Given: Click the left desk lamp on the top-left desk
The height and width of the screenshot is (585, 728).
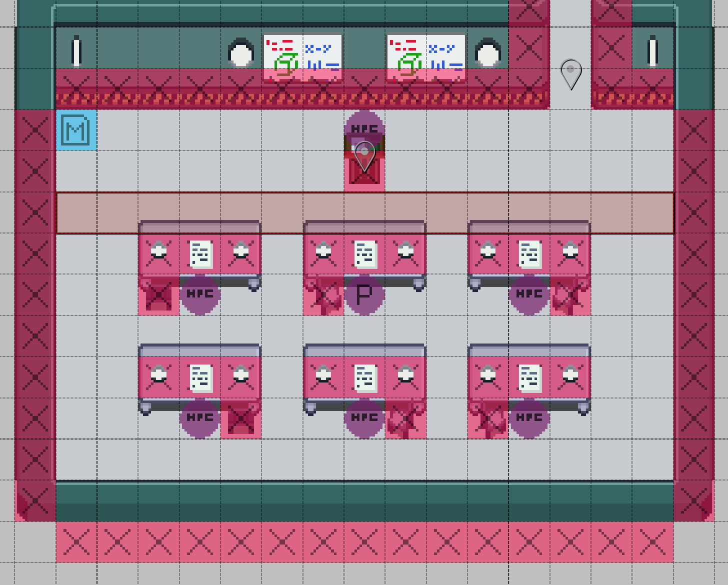Looking at the screenshot, I should (x=159, y=250).
